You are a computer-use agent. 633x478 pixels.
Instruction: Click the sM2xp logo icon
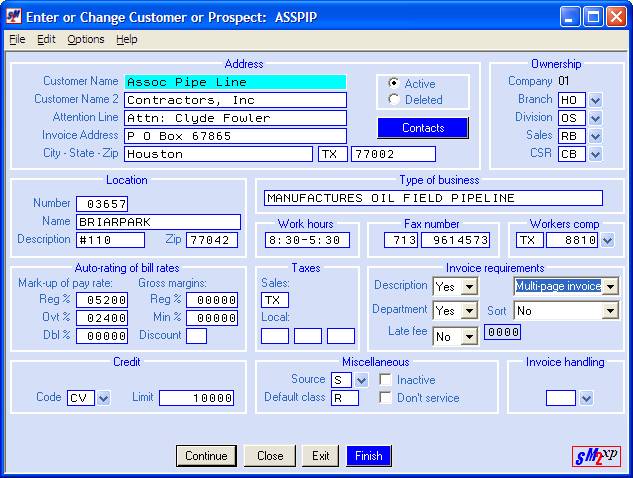click(x=596, y=456)
